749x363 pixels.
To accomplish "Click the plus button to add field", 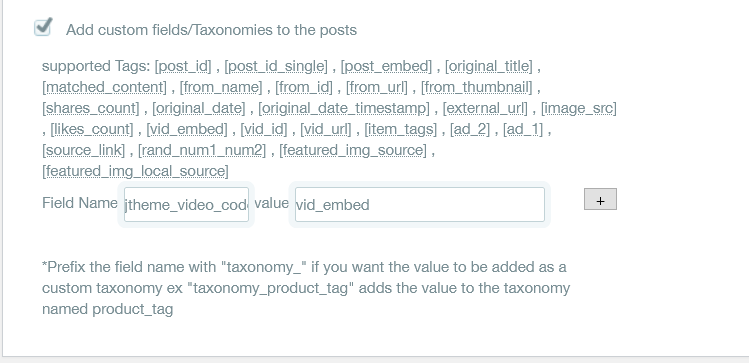I will 600,199.
